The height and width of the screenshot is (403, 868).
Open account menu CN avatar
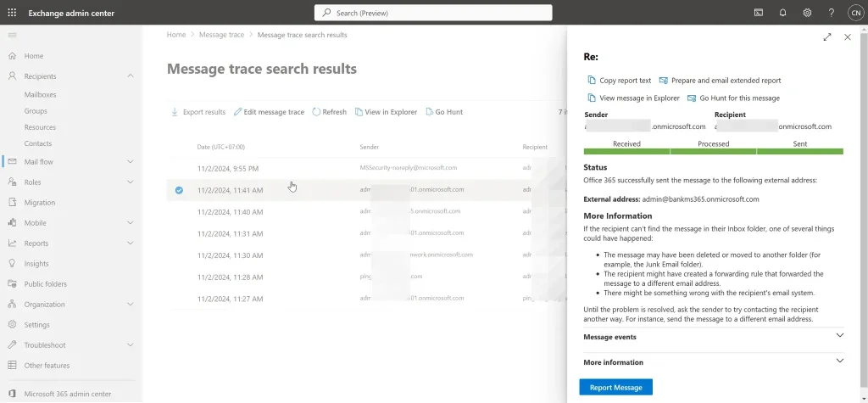[x=855, y=13]
